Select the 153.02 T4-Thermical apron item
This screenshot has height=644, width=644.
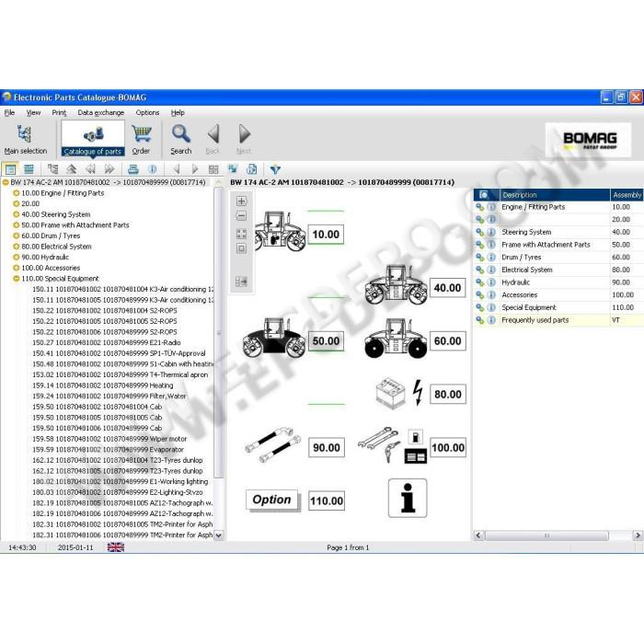(x=120, y=374)
